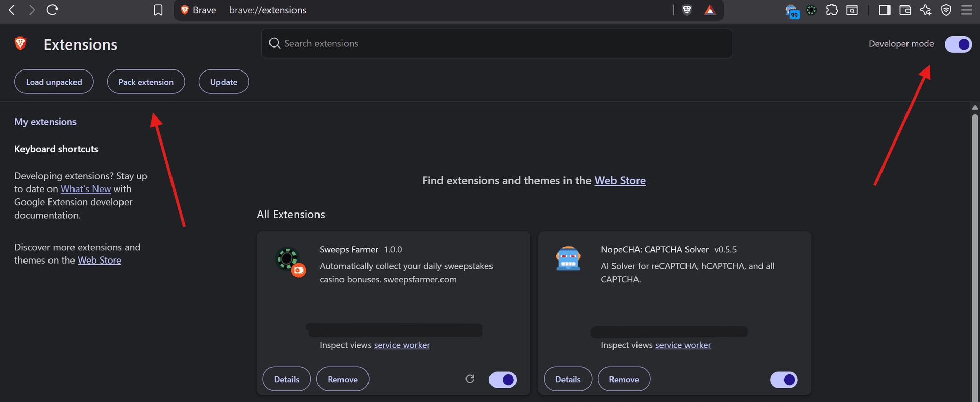Open the Brave Rewards triangle icon
Image resolution: width=980 pixels, height=402 pixels.
tap(710, 10)
